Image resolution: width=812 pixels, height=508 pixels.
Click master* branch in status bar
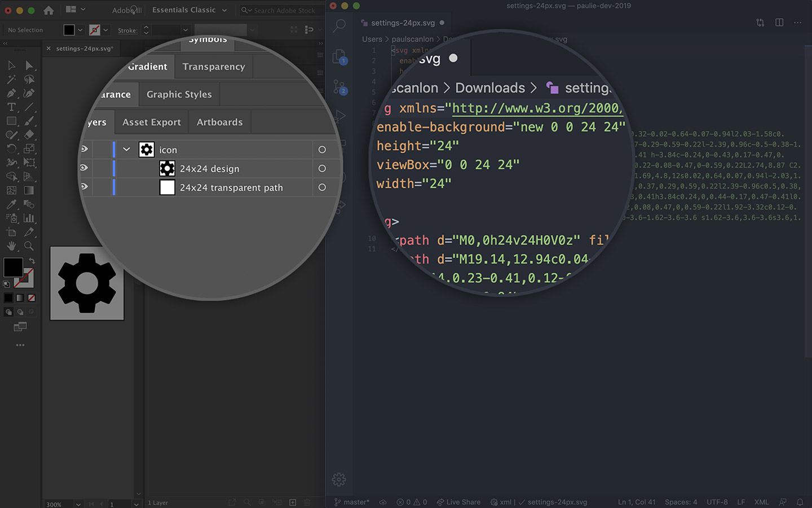pyautogui.click(x=352, y=502)
